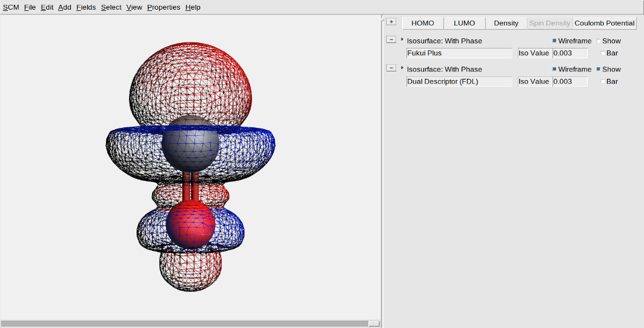
Task: Click the LUMO button
Action: coord(465,23)
